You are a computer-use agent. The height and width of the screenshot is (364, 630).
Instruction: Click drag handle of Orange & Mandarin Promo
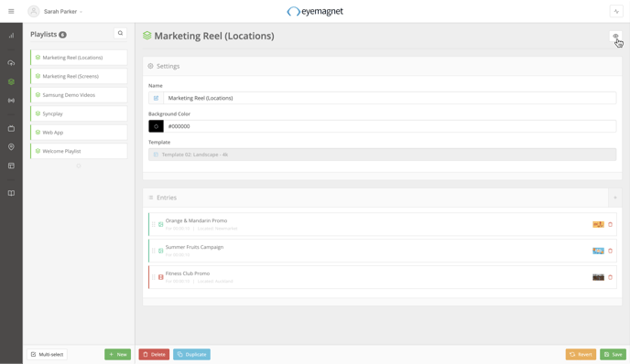tap(154, 224)
